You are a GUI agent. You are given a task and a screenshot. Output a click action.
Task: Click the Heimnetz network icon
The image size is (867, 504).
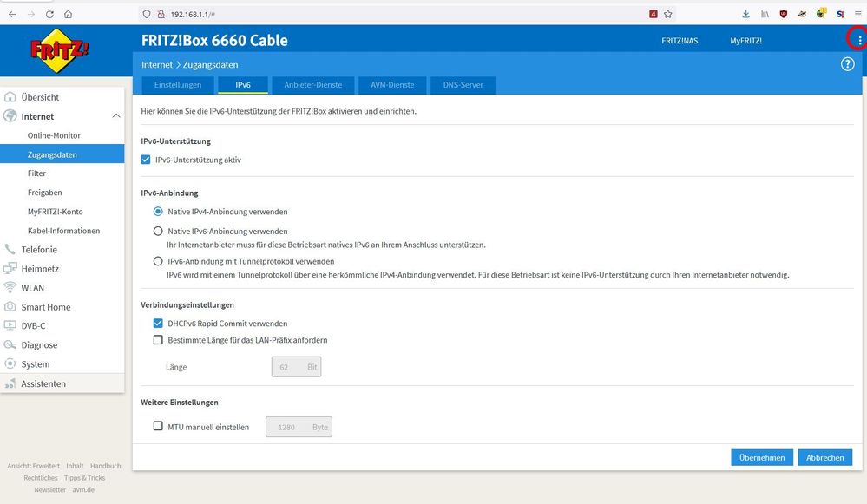pyautogui.click(x=10, y=269)
